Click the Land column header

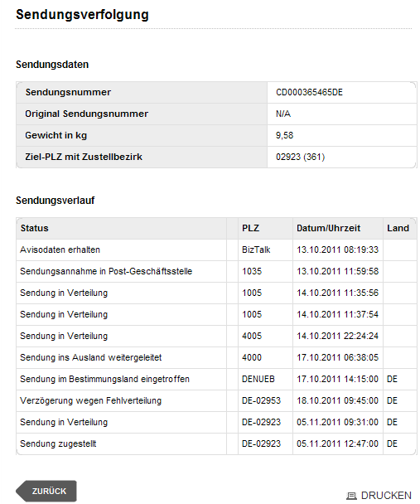tap(398, 228)
